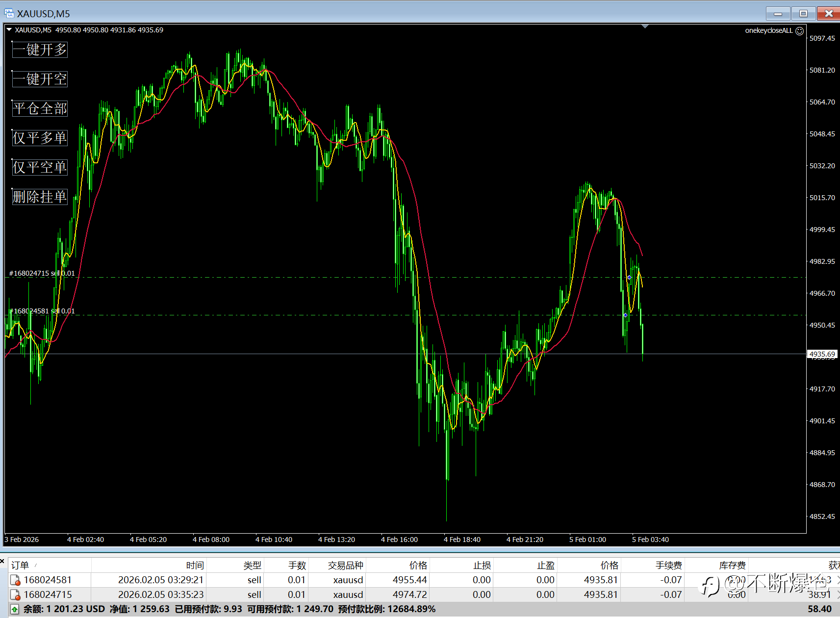The height and width of the screenshot is (618, 840).
Task: Select the order icon for 168024715
Action: tap(15, 595)
